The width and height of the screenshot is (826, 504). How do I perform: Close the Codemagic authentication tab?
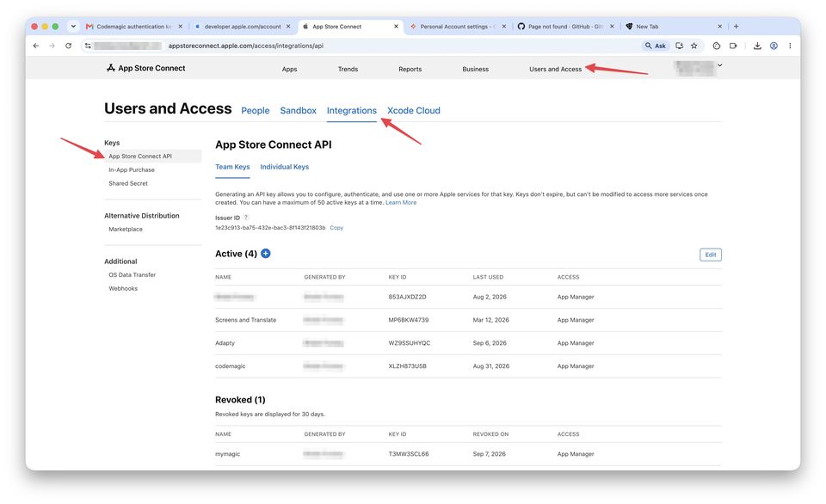(181, 27)
